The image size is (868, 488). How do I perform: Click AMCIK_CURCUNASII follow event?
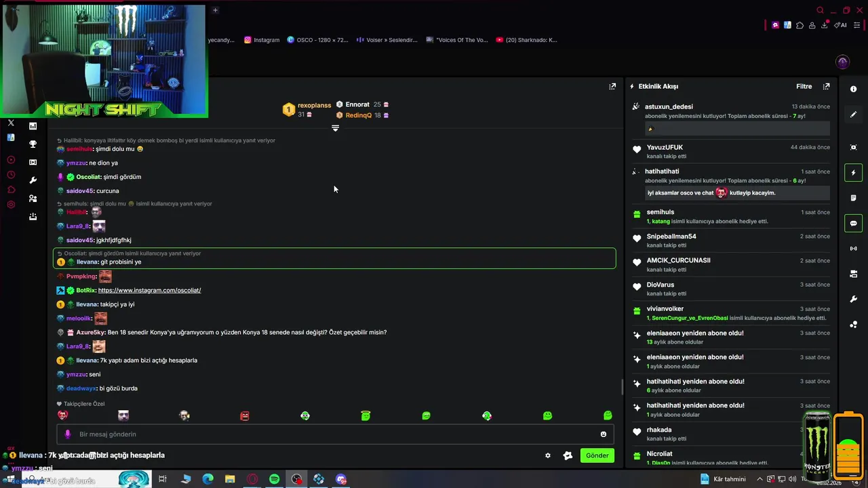click(x=678, y=260)
